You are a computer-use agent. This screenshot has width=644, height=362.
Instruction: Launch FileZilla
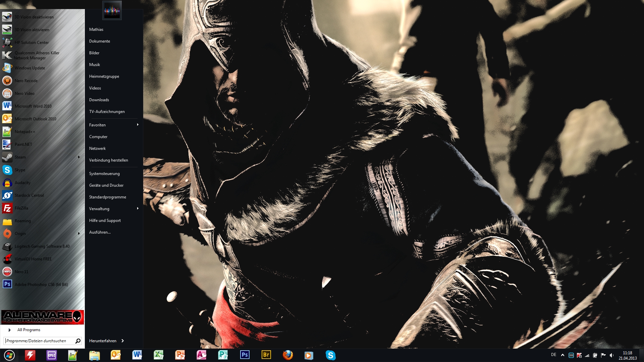coord(42,208)
